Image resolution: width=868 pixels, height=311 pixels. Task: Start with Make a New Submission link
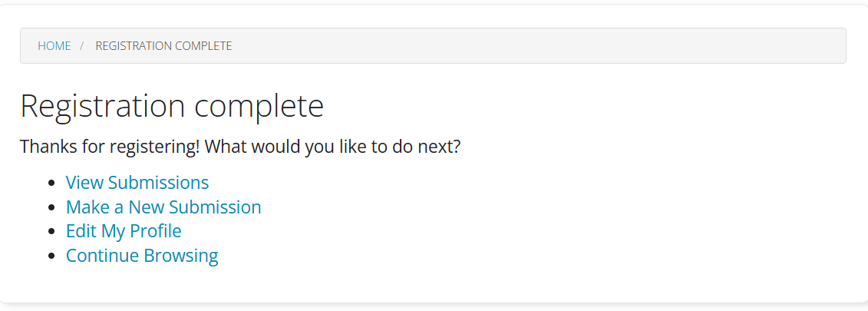163,207
